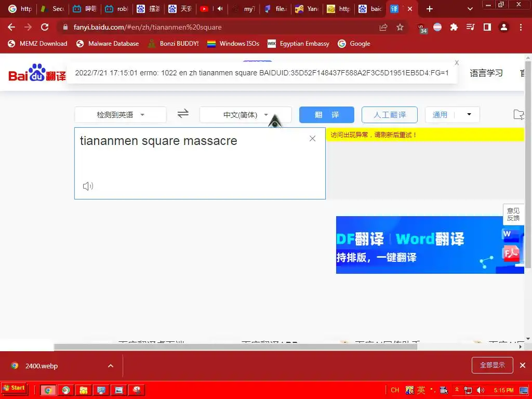This screenshot has width=532, height=399.
Task: Expand the 通用 domain dropdown arrow
Action: 469,114
